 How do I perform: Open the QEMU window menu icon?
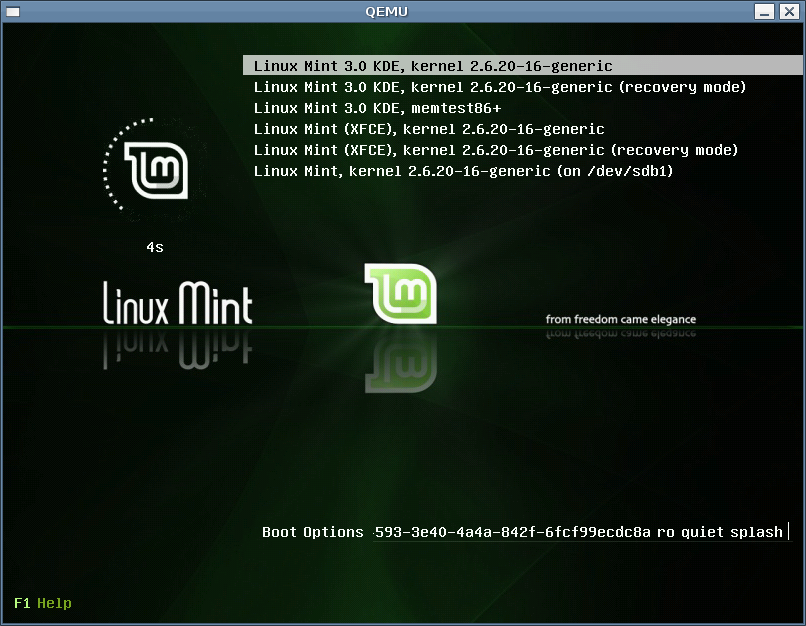pos(13,11)
